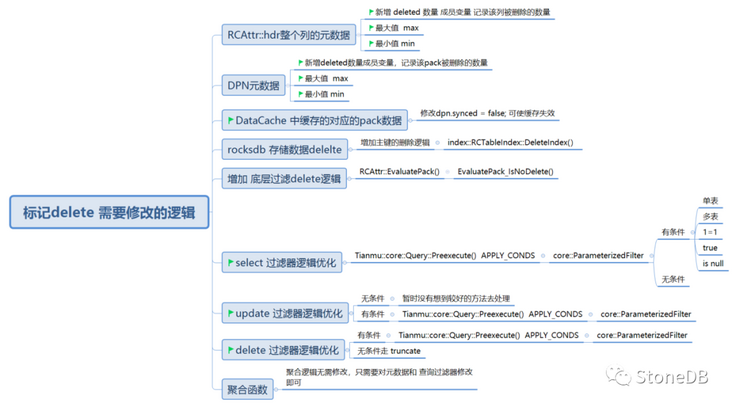Collapse circle after update 过滤器逻辑优化 node

pyautogui.click(x=351, y=313)
